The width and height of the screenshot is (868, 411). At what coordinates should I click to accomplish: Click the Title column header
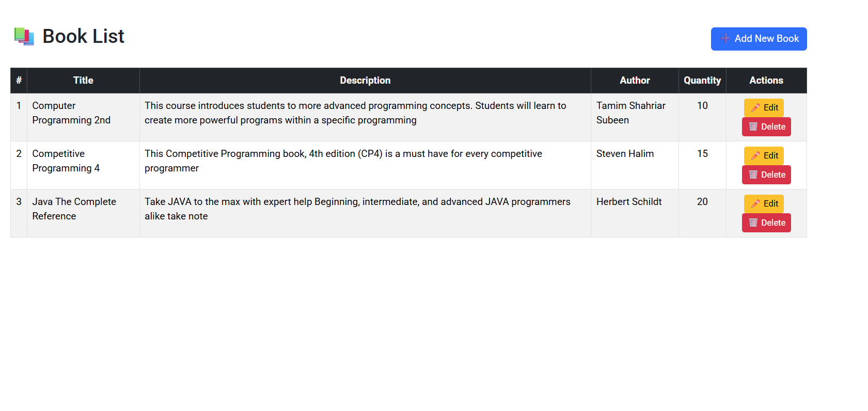(x=83, y=81)
